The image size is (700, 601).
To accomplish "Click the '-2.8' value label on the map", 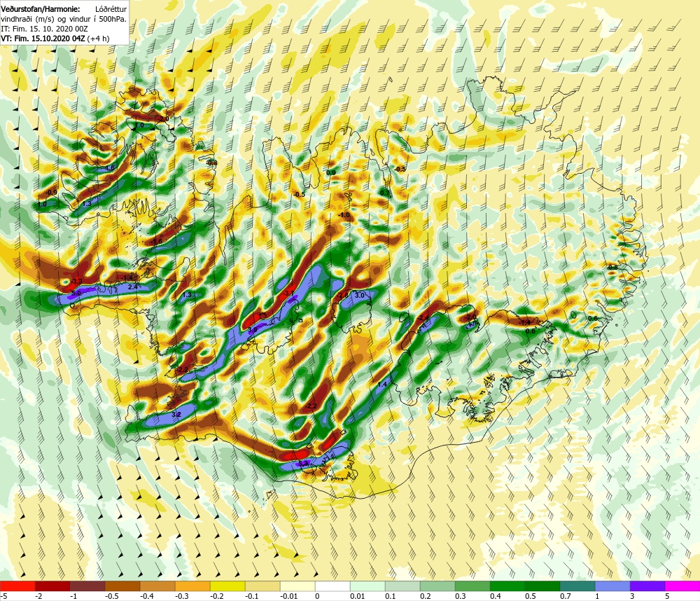I will click(343, 296).
